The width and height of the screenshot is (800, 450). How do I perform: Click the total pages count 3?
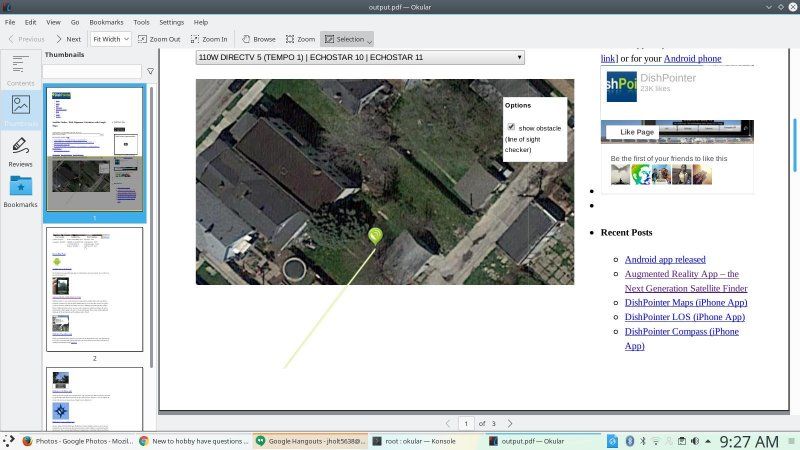493,423
